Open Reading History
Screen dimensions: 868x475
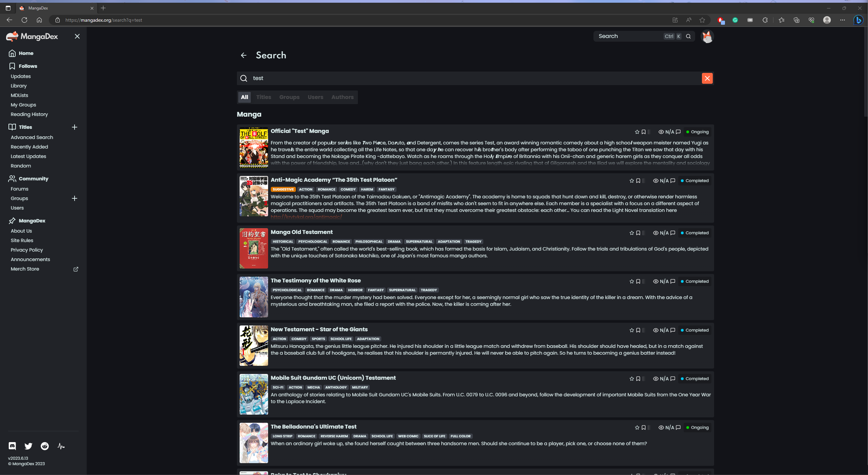pos(29,114)
